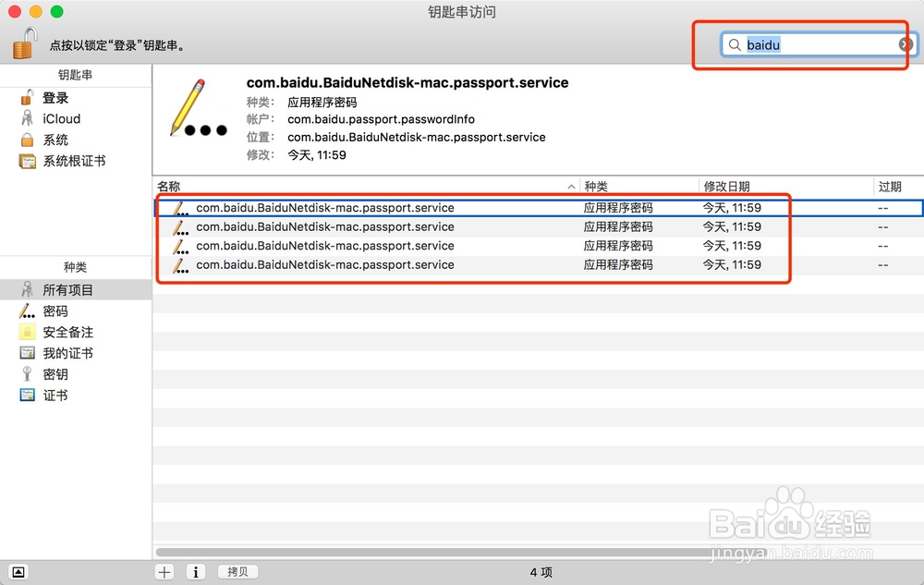This screenshot has height=585, width=924.
Task: Click the padlock icon to lock the login keychain
Action: (25, 43)
